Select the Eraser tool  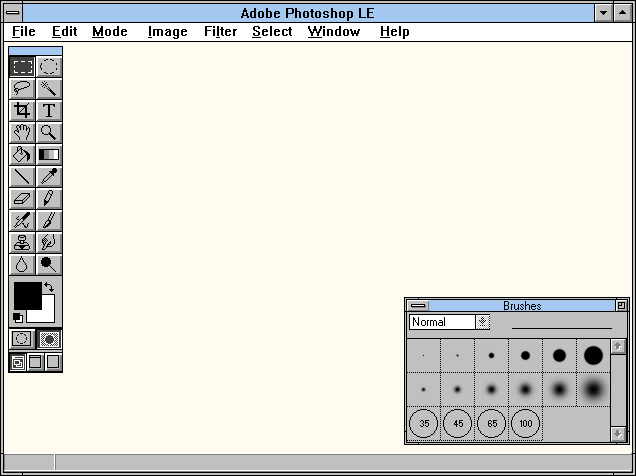(21, 198)
